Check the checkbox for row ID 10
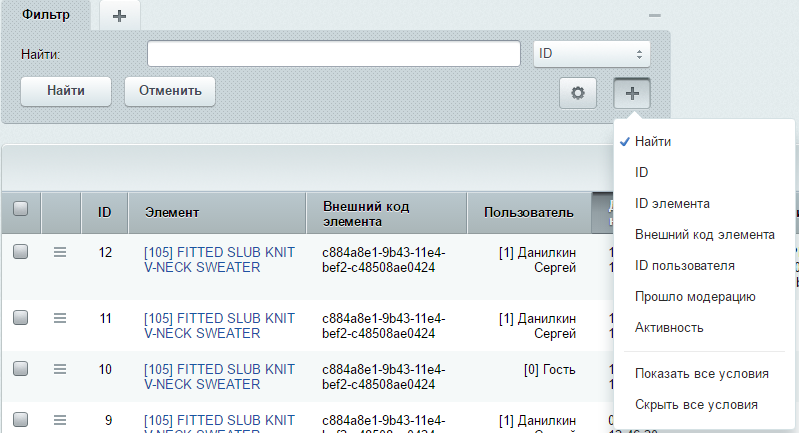This screenshot has height=433, width=799. click(20, 368)
